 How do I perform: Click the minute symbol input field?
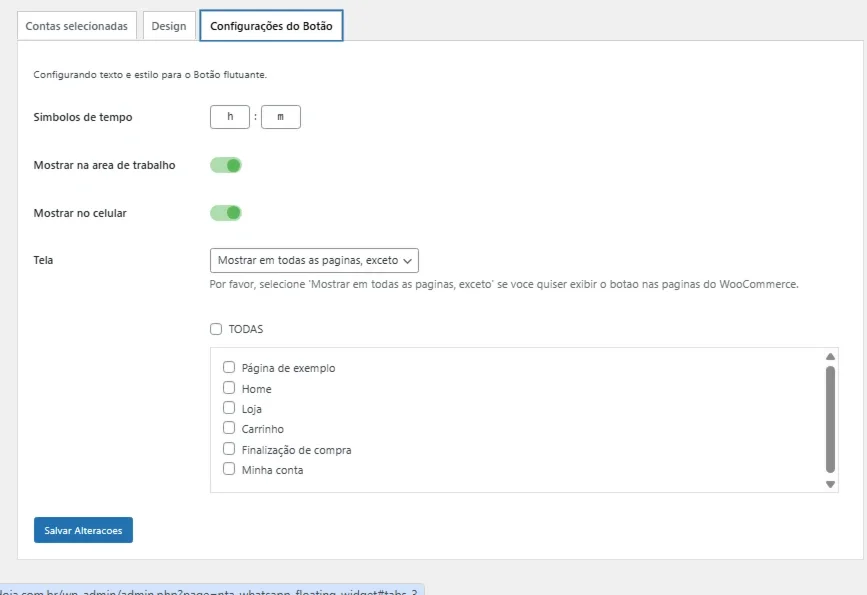pyautogui.click(x=281, y=117)
